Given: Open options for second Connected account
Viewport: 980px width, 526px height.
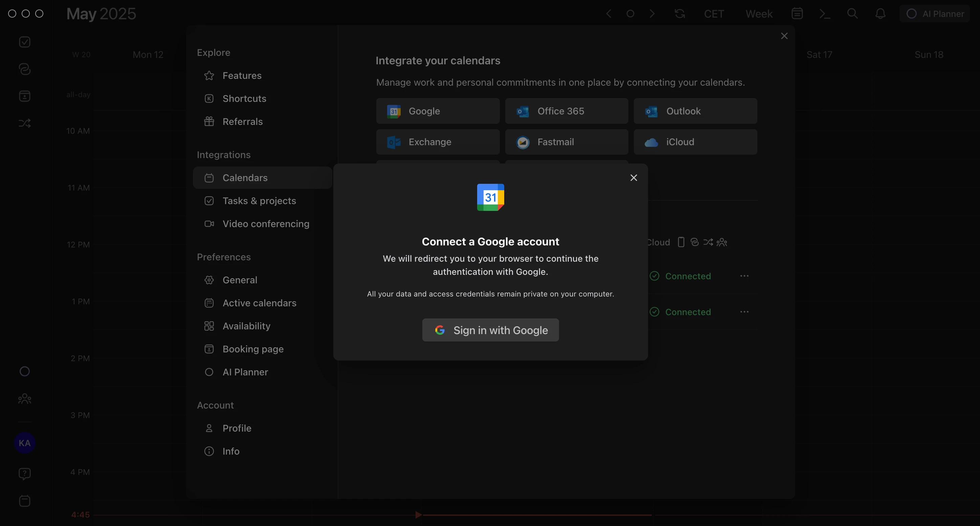Looking at the screenshot, I should tap(744, 312).
